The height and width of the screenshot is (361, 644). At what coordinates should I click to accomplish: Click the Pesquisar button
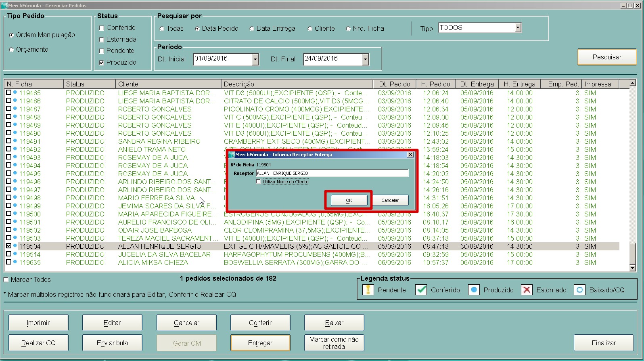click(606, 57)
